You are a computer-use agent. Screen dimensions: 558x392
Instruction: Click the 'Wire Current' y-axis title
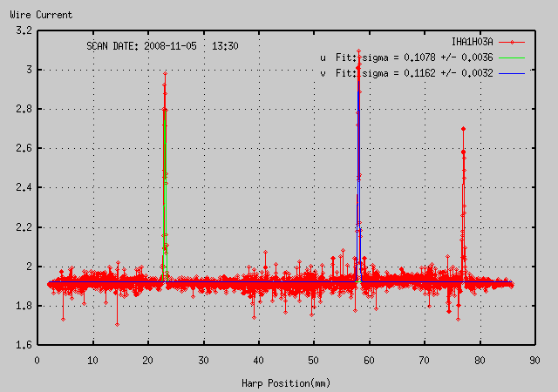click(x=41, y=15)
